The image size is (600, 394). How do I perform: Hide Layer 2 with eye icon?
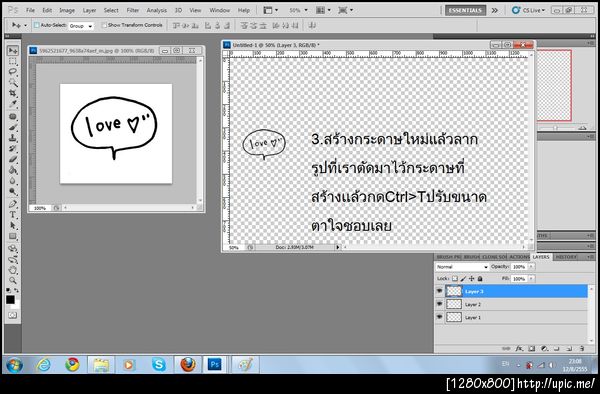439,304
